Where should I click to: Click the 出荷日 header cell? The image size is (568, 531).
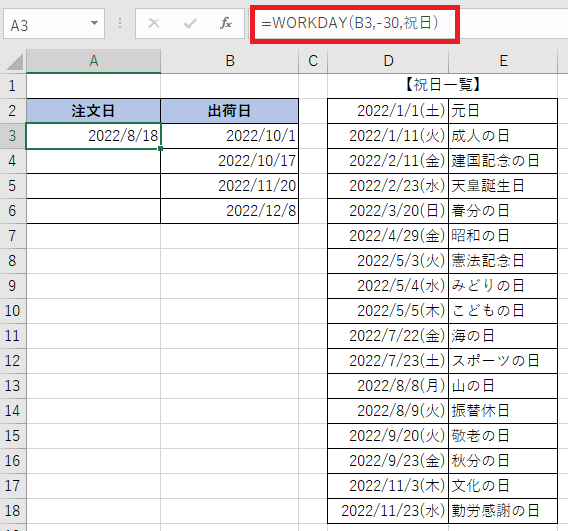pos(230,111)
